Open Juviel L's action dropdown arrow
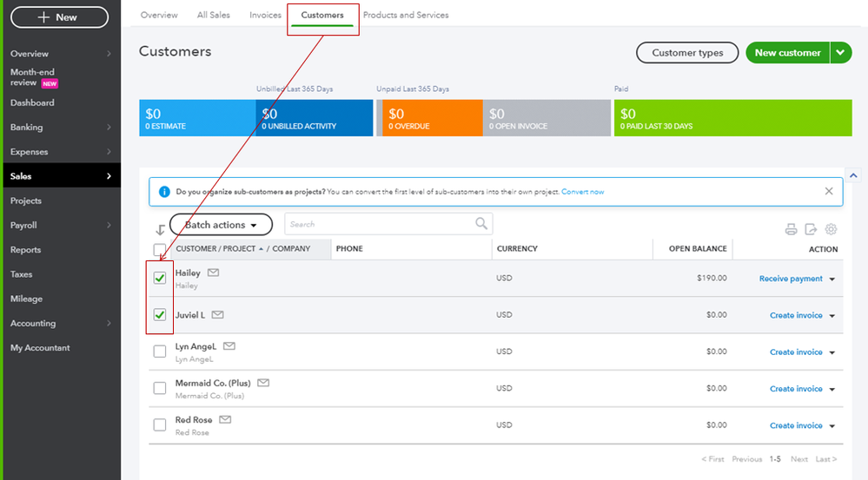 [x=832, y=316]
